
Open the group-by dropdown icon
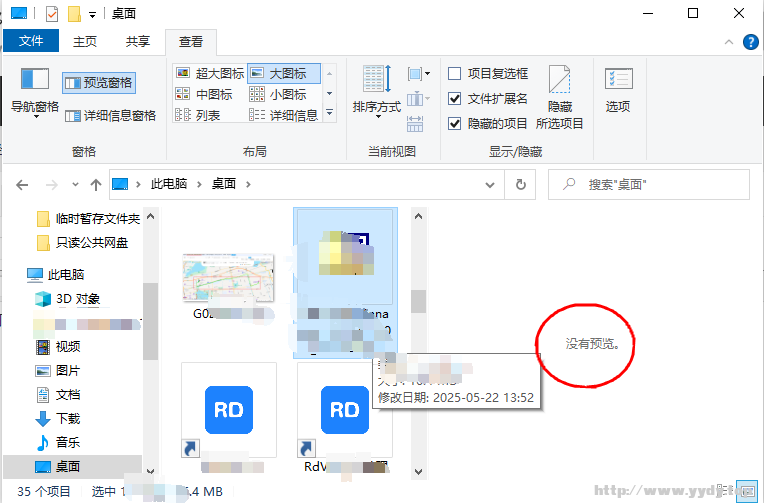(x=419, y=74)
